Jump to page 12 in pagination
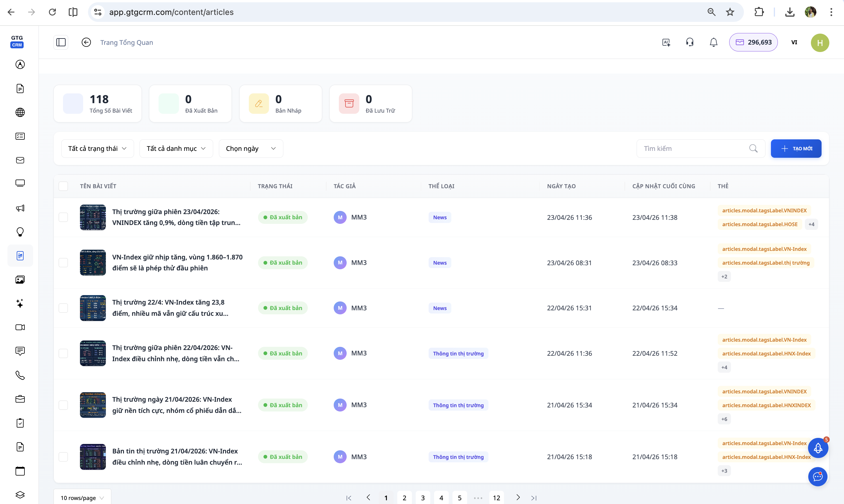 tap(496, 498)
